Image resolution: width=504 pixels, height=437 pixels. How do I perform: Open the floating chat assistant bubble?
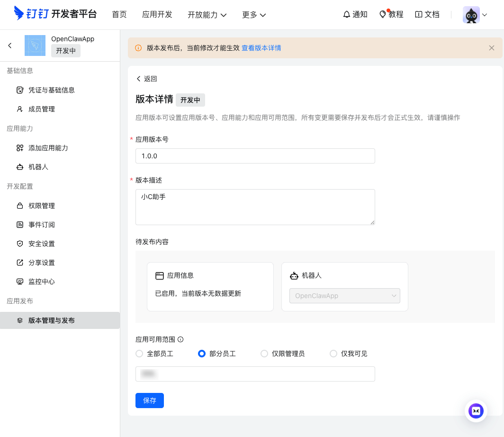(476, 411)
